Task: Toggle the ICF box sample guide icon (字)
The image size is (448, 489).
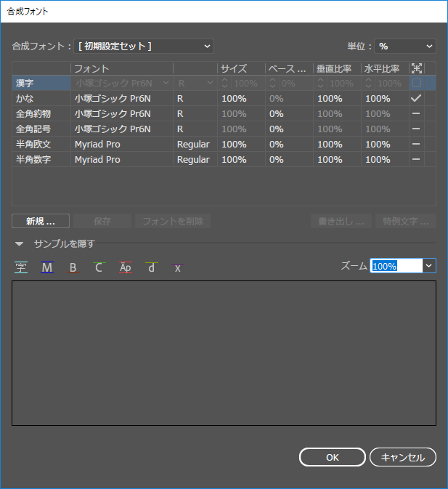Action: (x=21, y=267)
